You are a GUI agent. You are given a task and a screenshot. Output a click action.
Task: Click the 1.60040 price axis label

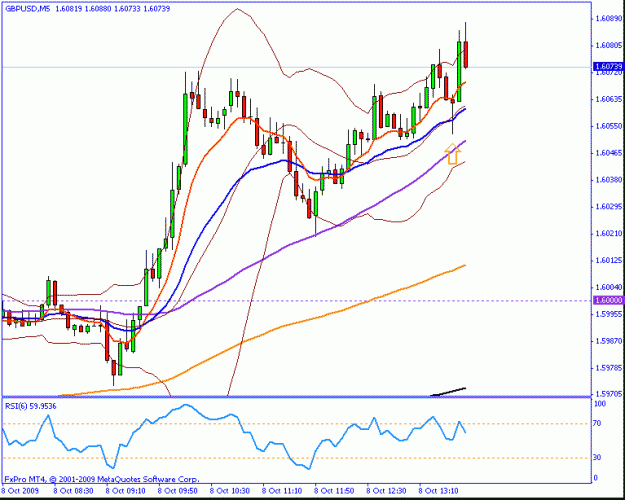pos(608,287)
